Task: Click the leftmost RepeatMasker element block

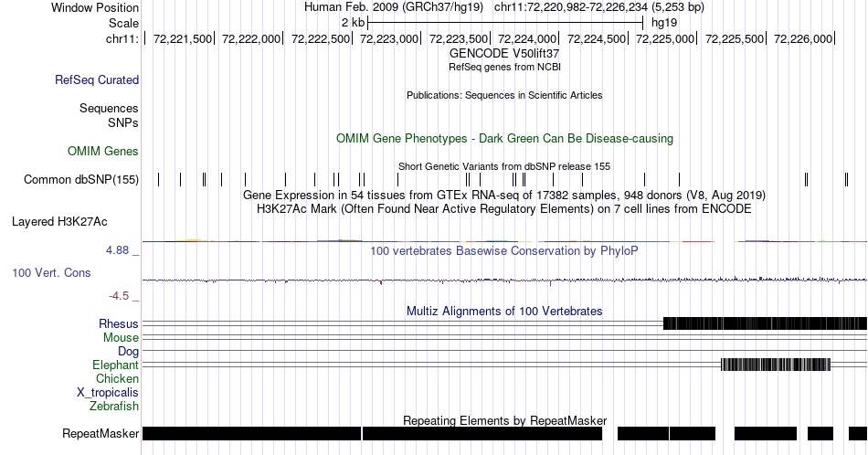Action: tap(252, 433)
